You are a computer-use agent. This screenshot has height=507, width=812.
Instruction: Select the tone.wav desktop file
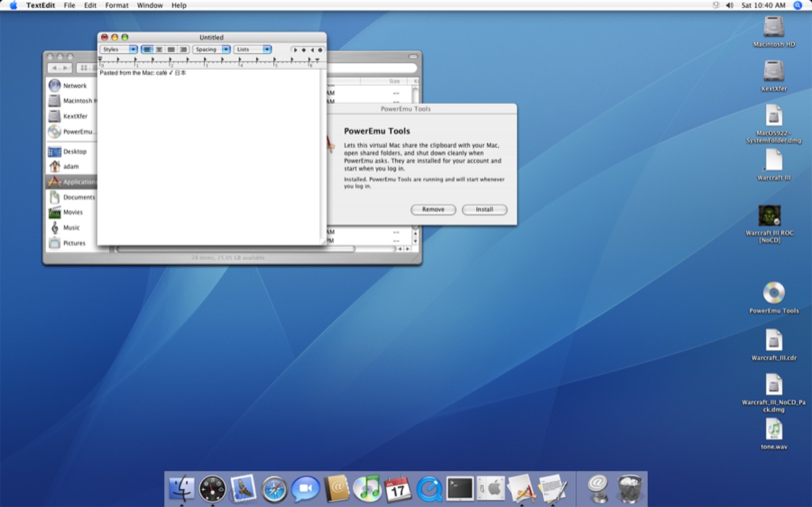[x=774, y=434]
